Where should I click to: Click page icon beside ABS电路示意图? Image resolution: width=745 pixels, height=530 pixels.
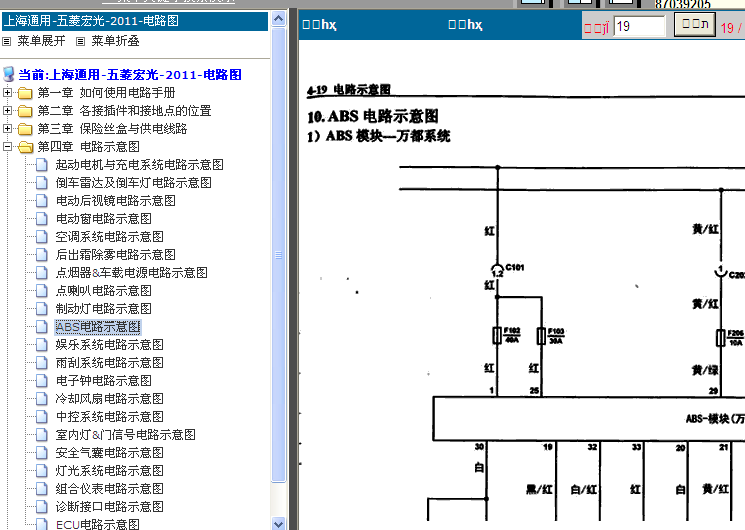(42, 327)
